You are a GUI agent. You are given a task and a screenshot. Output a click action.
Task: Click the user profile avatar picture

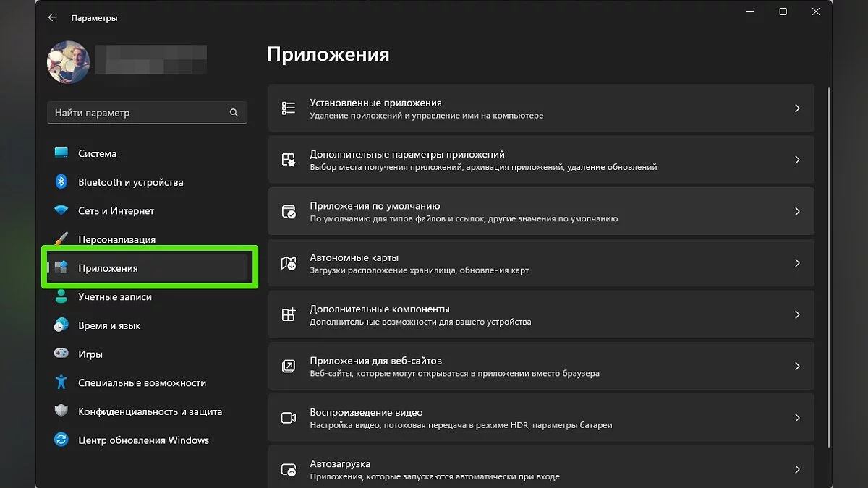tap(69, 61)
